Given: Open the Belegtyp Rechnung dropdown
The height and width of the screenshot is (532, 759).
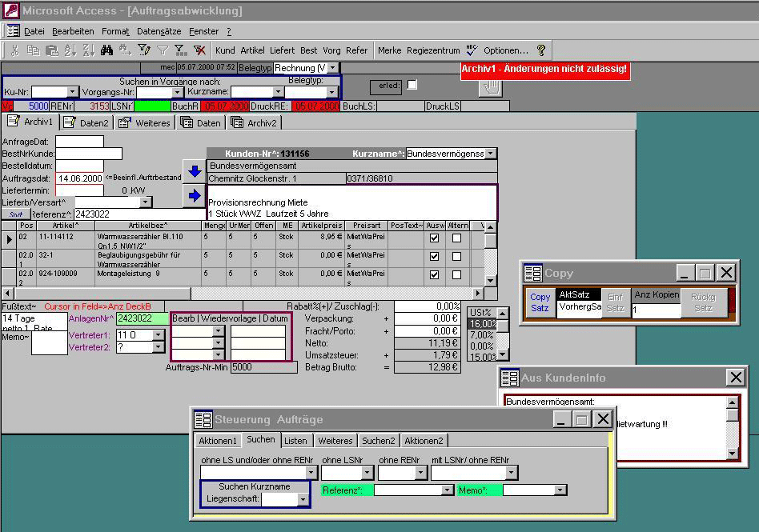Looking at the screenshot, I should [x=332, y=68].
